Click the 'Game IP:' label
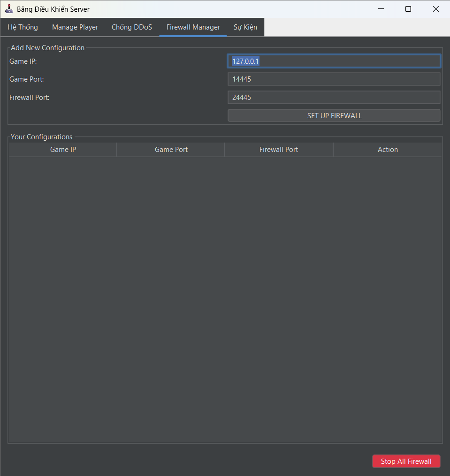450x476 pixels. [23, 61]
